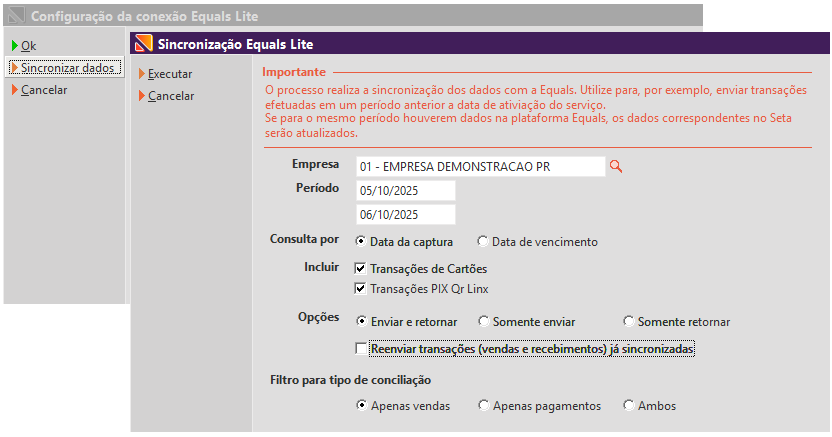This screenshot has height=437, width=832.
Task: Cancel the Configuração da conexão dialog
Action: click(43, 90)
